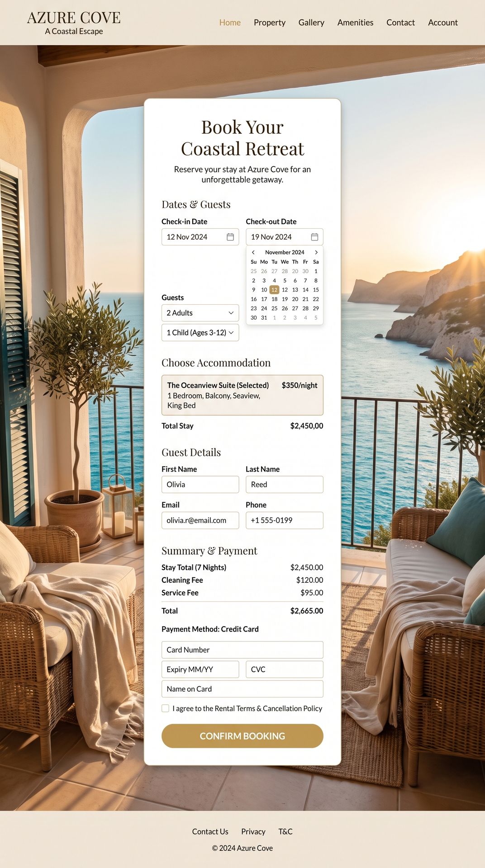Focus the Check-in Date field

[x=200, y=237]
